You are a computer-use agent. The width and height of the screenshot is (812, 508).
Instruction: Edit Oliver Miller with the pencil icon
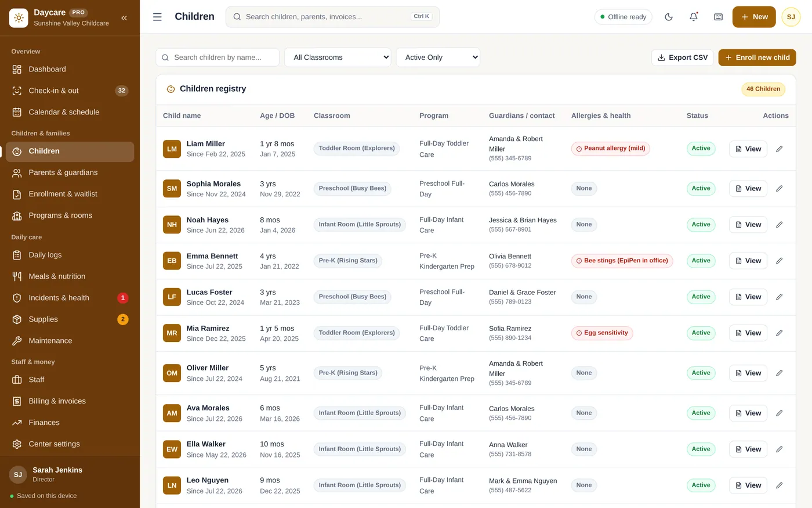pos(780,373)
